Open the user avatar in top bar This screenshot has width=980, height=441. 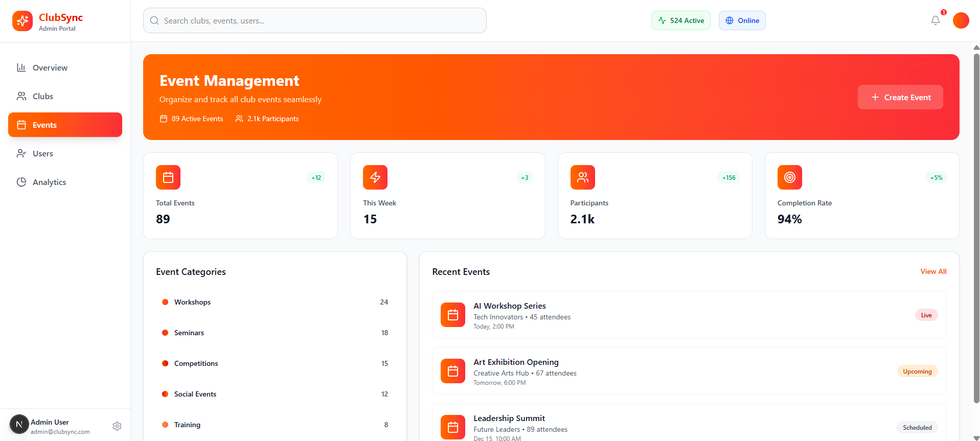pos(961,20)
